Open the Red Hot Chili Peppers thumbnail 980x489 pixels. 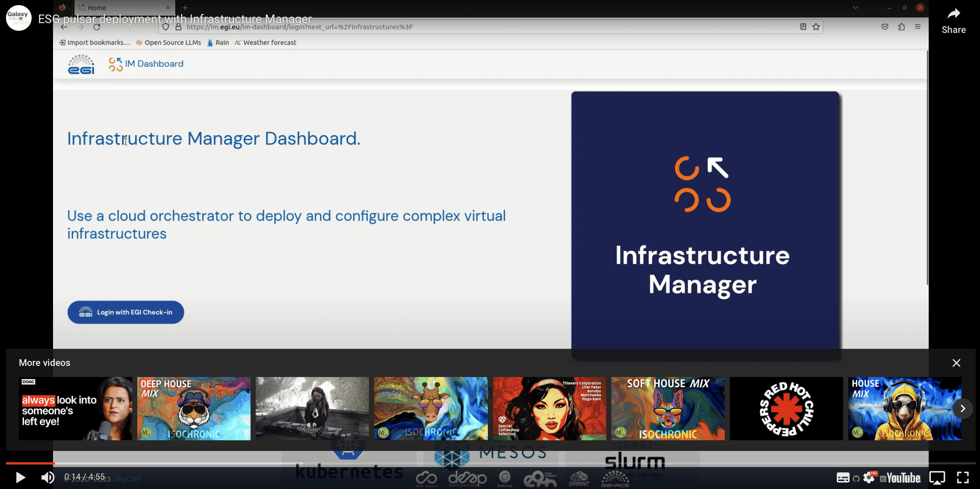coord(786,409)
